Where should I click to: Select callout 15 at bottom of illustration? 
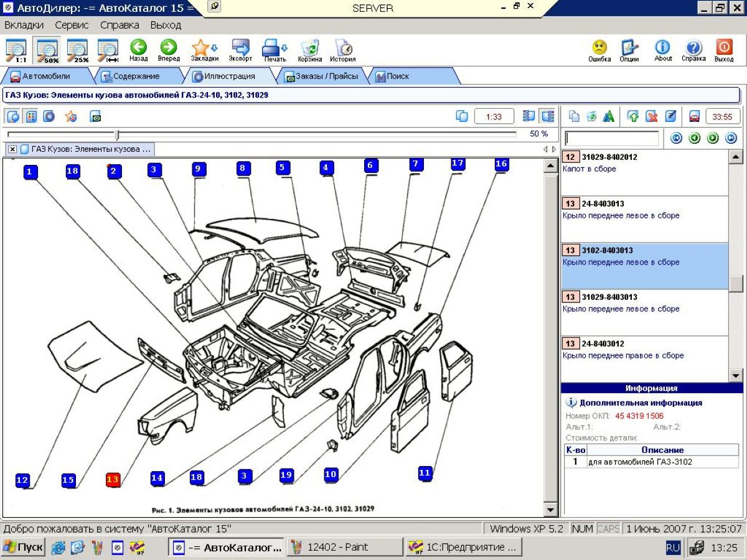pyautogui.click(x=68, y=480)
